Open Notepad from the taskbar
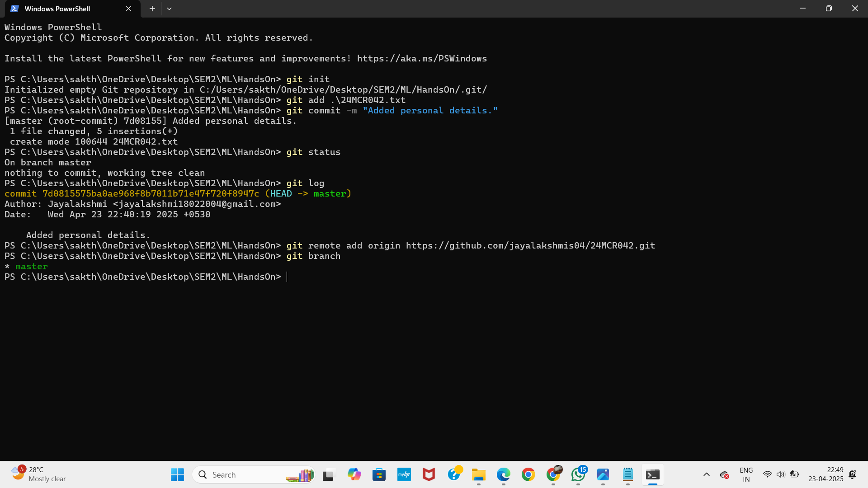 pos(628,474)
